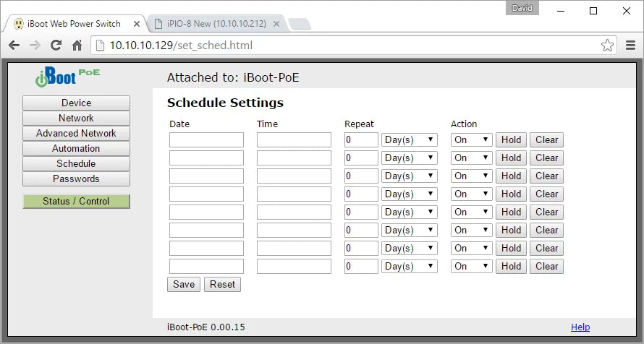
Task: Open the Day(s) dropdown in the last row
Action: click(x=410, y=266)
